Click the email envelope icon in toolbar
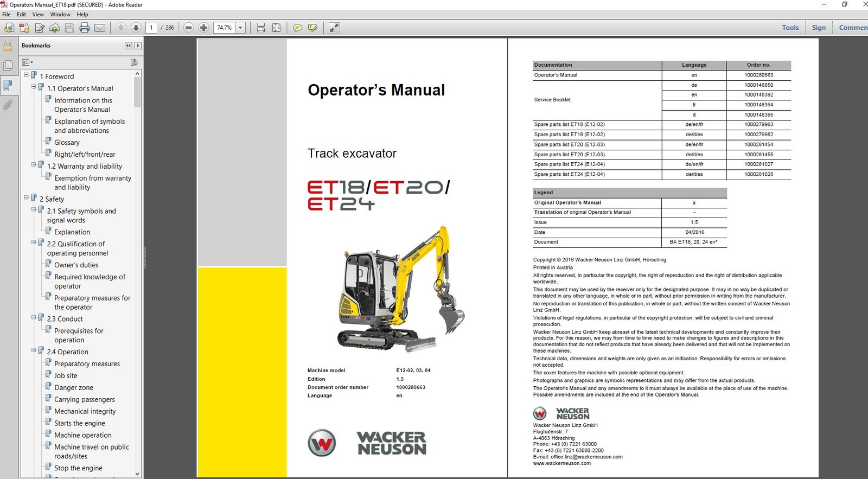868x479 pixels. coord(100,28)
